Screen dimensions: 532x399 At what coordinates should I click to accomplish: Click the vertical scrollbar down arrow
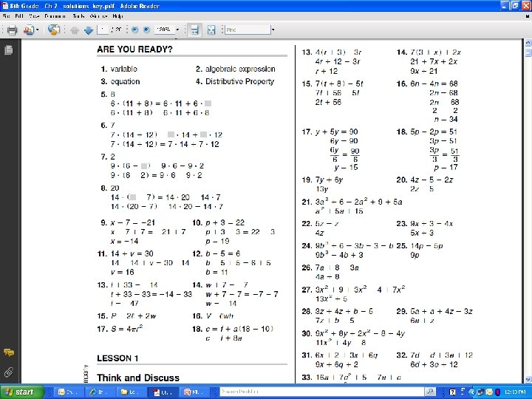click(x=528, y=379)
